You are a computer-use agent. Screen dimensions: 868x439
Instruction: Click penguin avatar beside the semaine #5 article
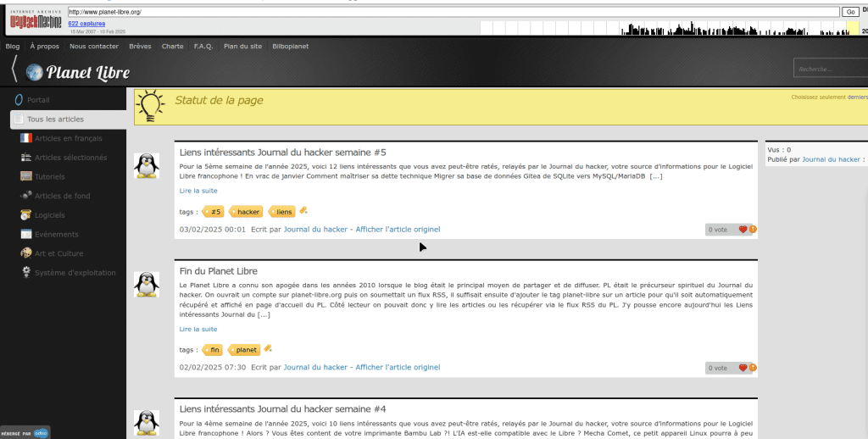[147, 165]
